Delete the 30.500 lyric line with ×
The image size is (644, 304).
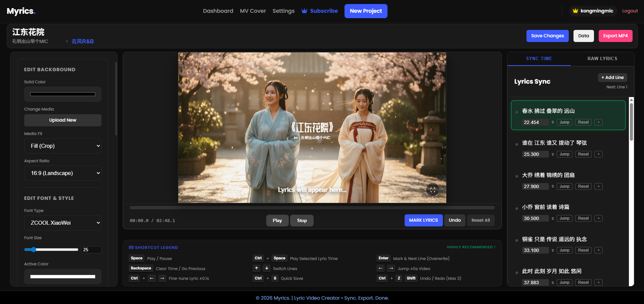(598, 218)
